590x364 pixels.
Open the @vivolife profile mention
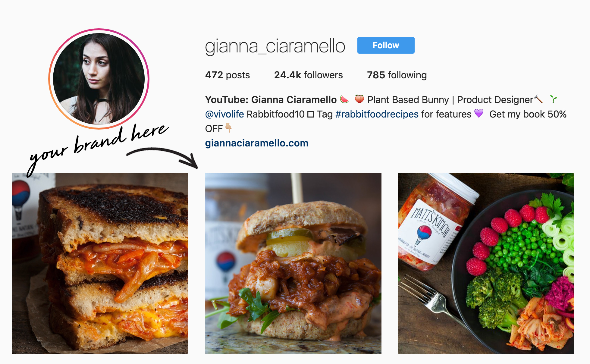coord(224,114)
